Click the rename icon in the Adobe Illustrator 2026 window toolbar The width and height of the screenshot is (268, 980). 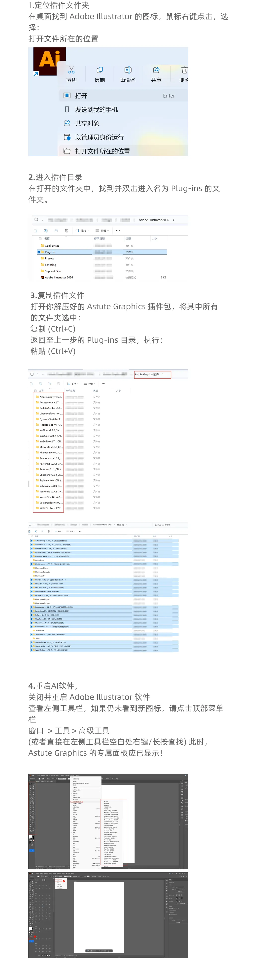pyautogui.click(x=46, y=231)
